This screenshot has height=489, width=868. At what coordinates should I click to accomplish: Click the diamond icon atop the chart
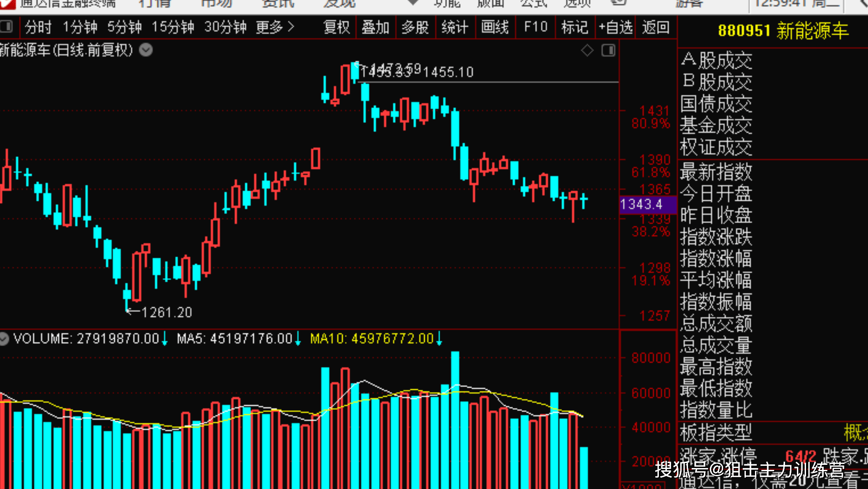click(587, 50)
